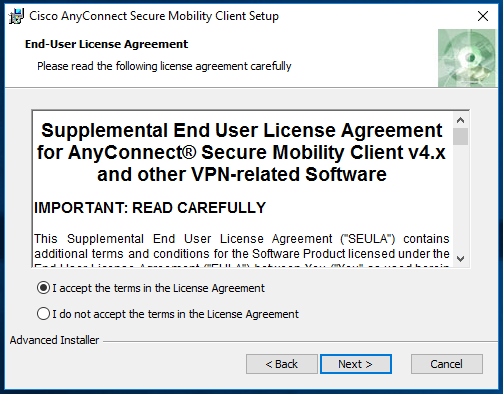This screenshot has height=394, width=503.
Task: Click the 'IMPORTANT: READ CAREFULLY' heading
Action: pos(150,208)
